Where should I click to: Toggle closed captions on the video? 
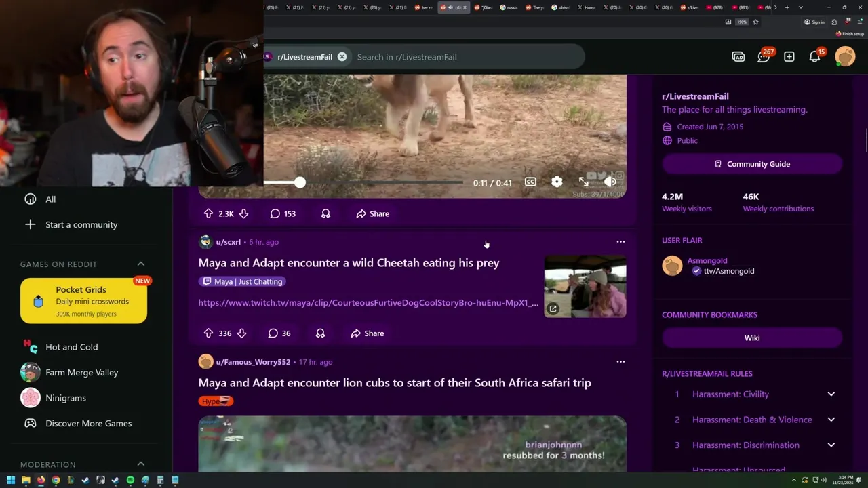530,182
